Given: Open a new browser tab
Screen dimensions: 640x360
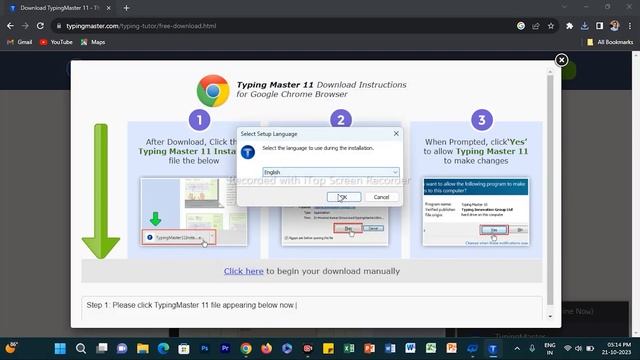Looking at the screenshot, I should [x=126, y=8].
